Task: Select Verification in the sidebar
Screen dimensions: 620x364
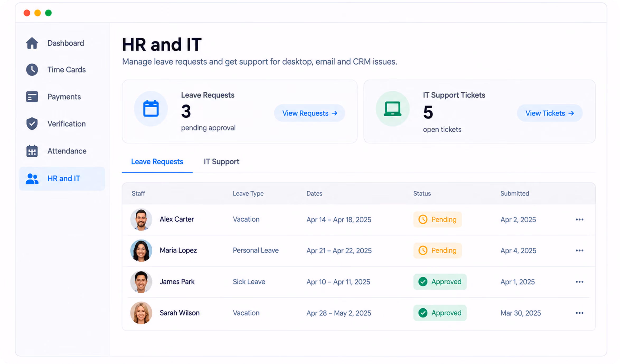Action: tap(62, 124)
